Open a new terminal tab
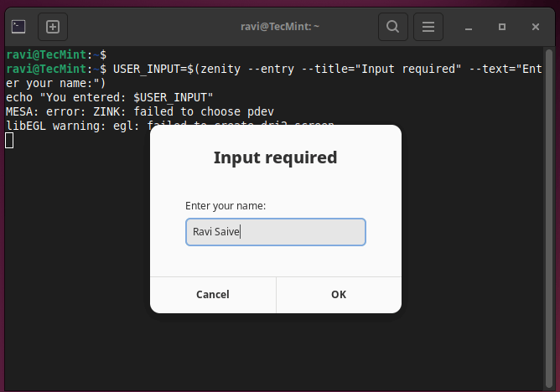 pos(52,27)
